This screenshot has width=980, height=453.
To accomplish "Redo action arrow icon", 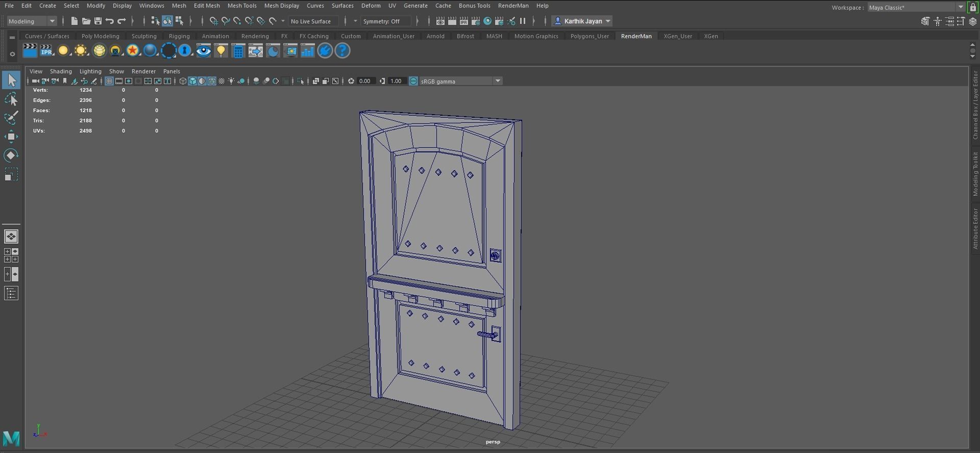I will (121, 21).
